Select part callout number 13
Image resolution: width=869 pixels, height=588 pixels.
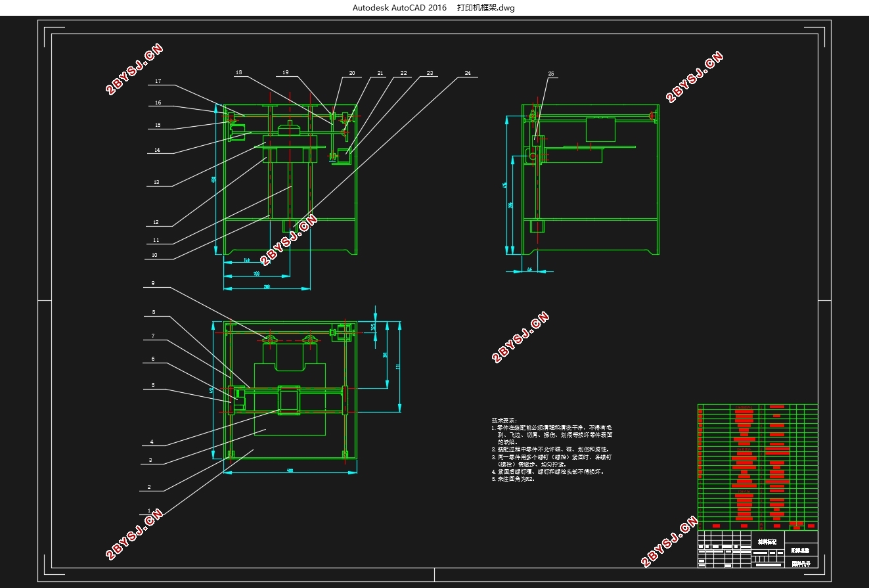[156, 183]
